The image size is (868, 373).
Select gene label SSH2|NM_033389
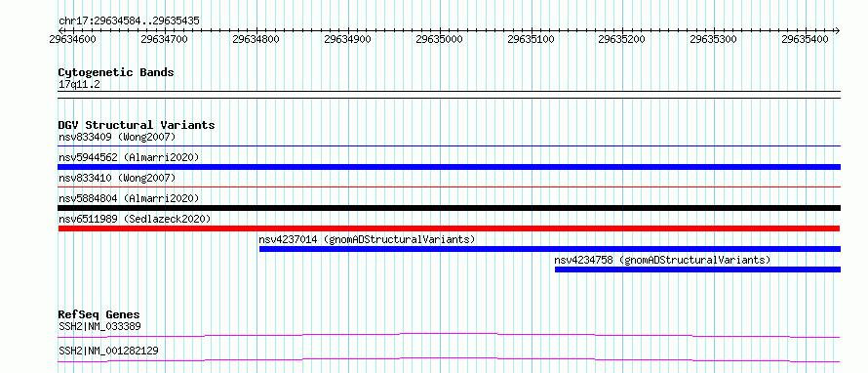pos(99,326)
